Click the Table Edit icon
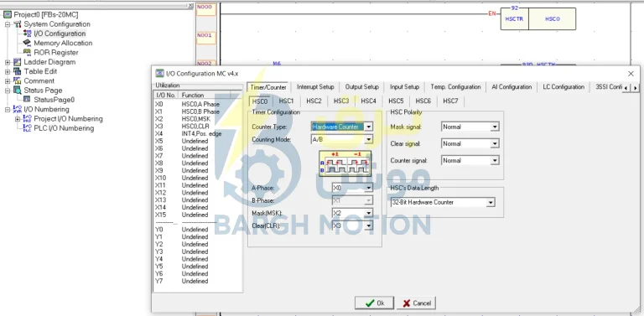 18,71
